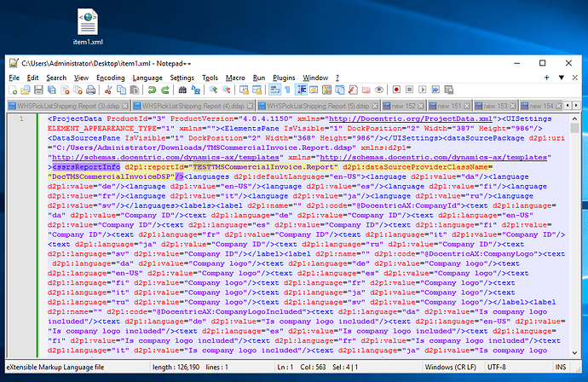Start macro recording with the red record button

395,90
